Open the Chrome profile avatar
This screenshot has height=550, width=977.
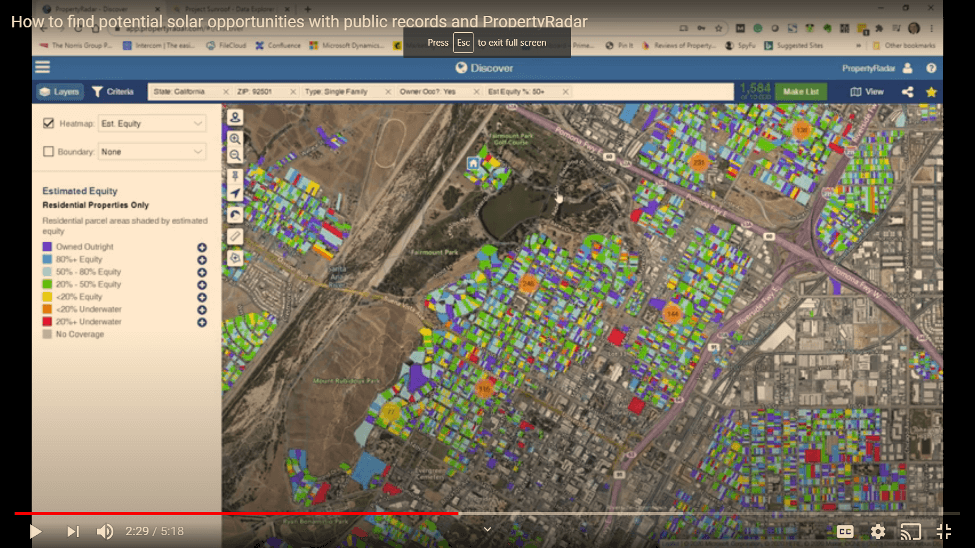pos(914,28)
